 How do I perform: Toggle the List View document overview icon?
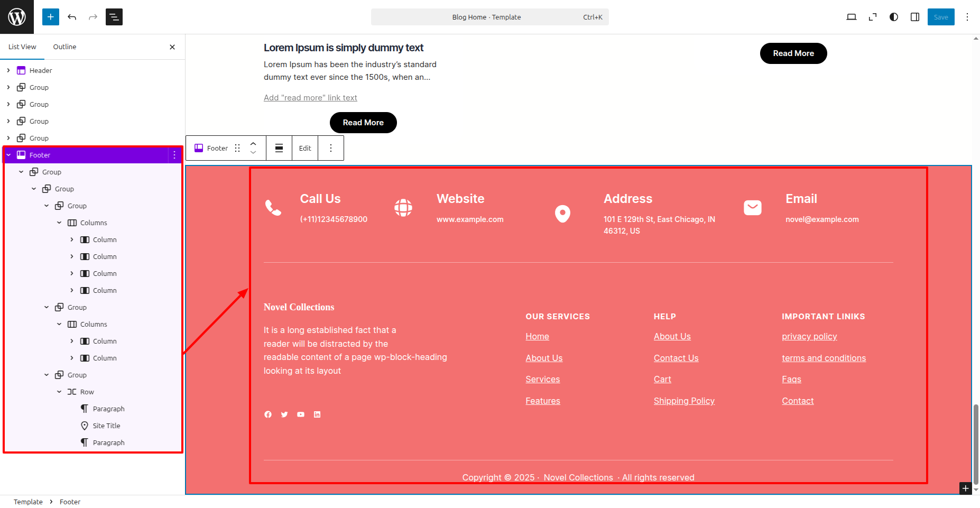(114, 17)
